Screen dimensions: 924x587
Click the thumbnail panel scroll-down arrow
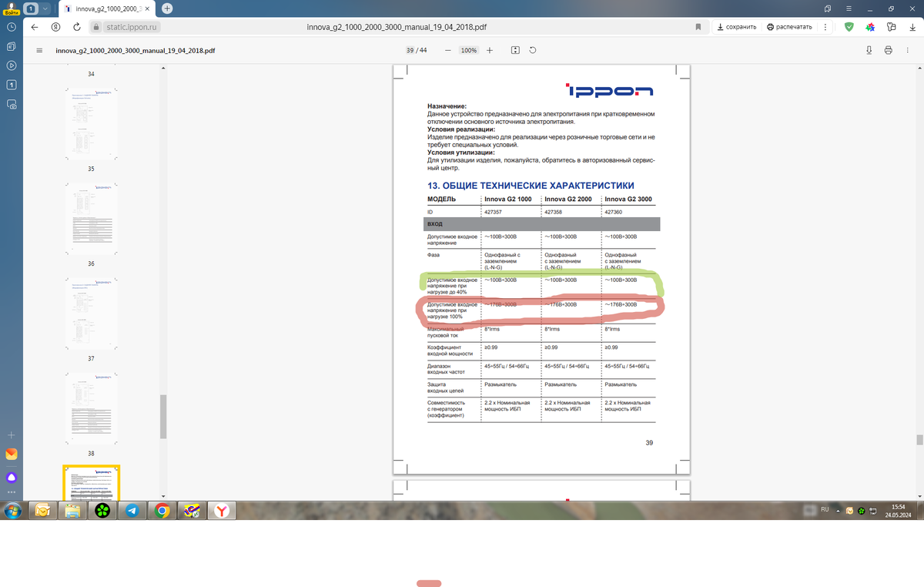pyautogui.click(x=162, y=495)
